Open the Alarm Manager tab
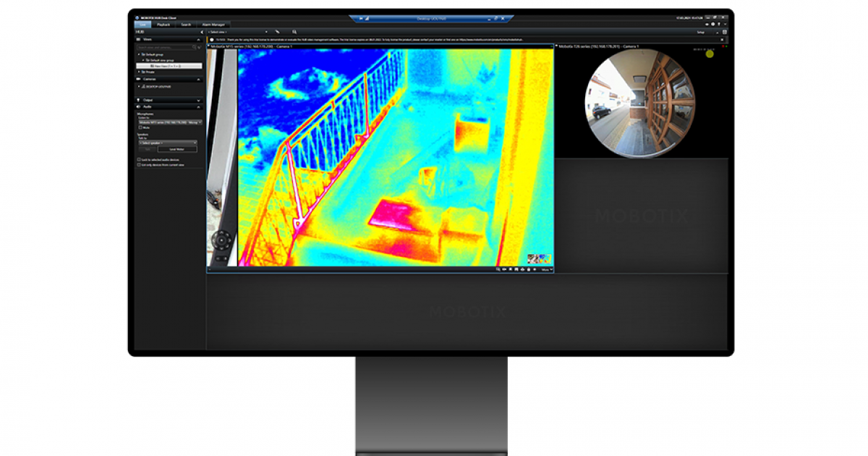Image resolution: width=868 pixels, height=456 pixels. coord(213,25)
